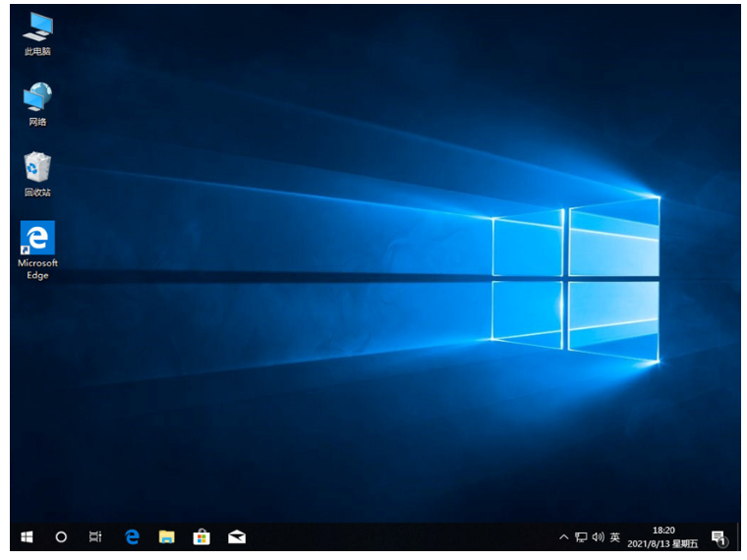This screenshot has width=747, height=560.
Task: Select the Microsoft Edge desktop shortcut
Action: [37, 248]
